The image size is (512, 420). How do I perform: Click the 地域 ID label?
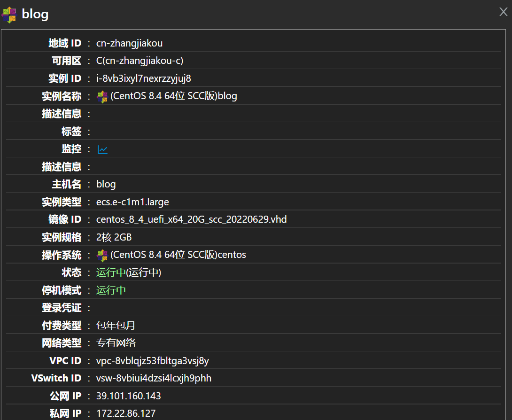(65, 43)
